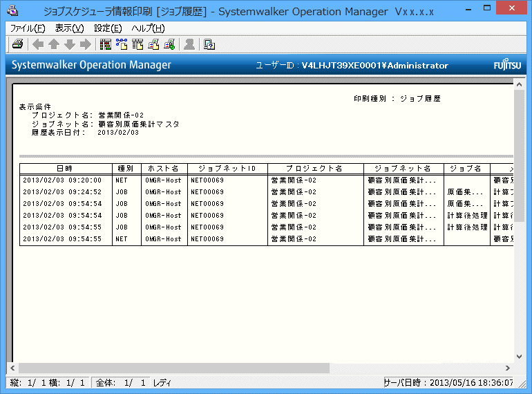Open the 設定(E) menu
532x394 pixels.
pos(108,28)
